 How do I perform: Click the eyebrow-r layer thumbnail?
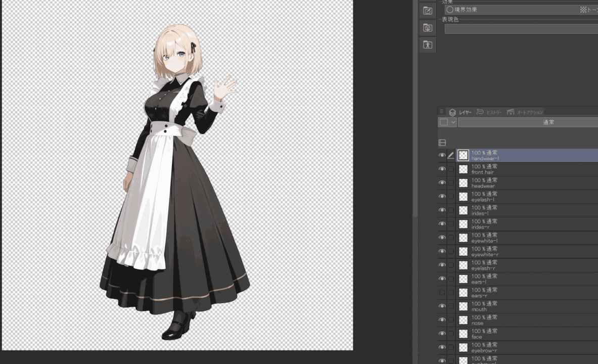(x=464, y=348)
